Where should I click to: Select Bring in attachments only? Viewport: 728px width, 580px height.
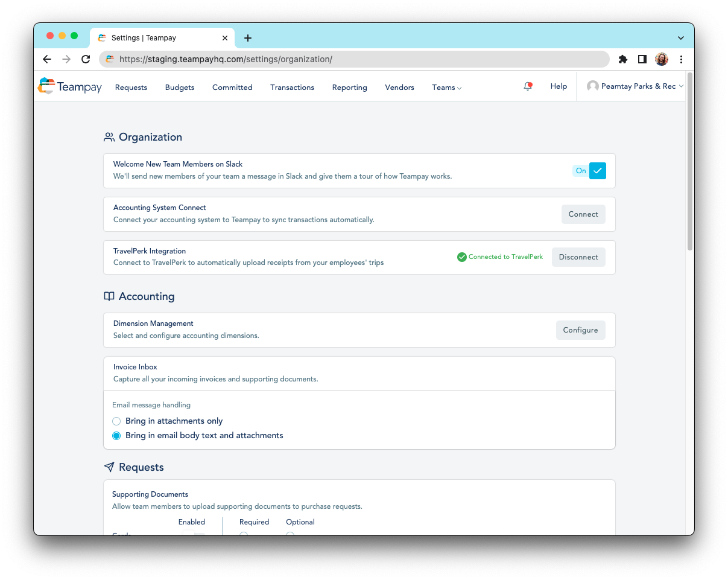117,421
